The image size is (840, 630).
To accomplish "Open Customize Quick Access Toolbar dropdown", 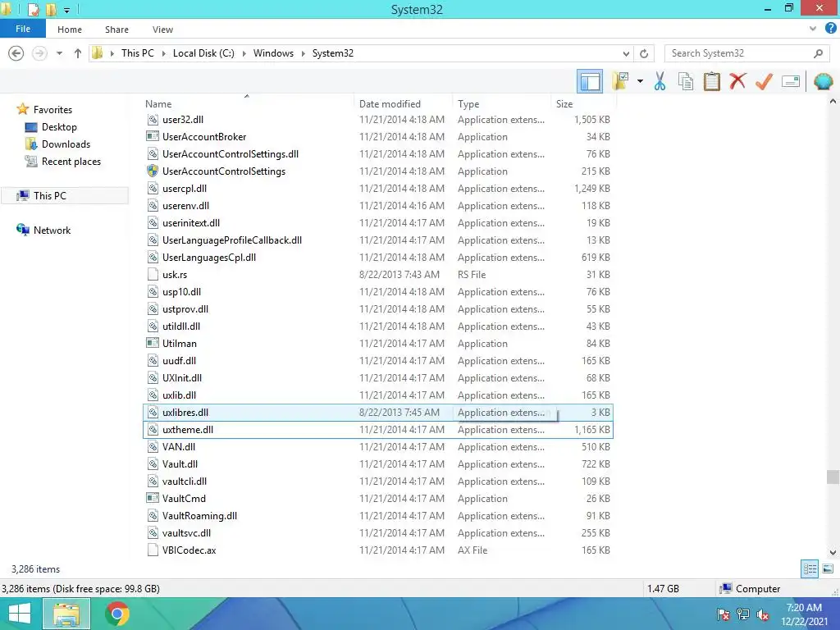I will [66, 10].
